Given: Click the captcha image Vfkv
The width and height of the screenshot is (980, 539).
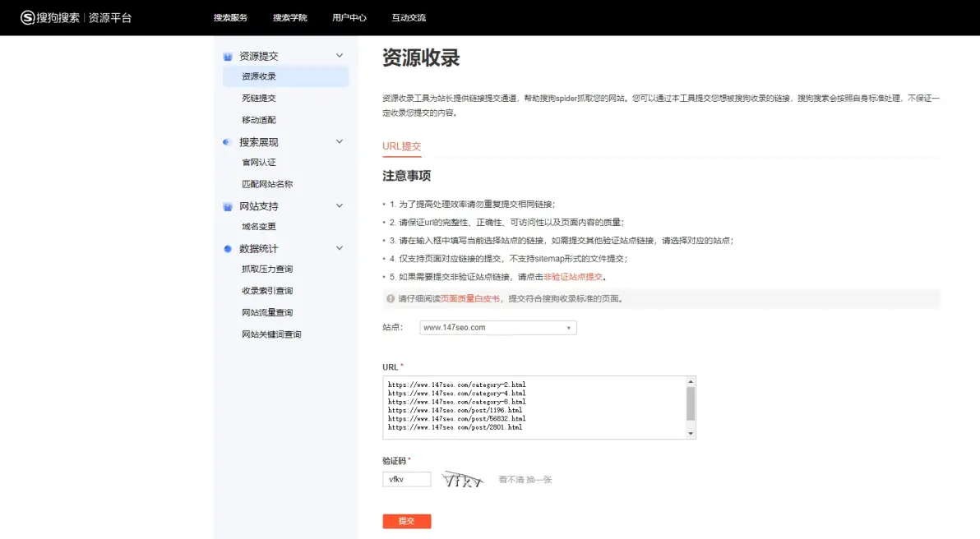Looking at the screenshot, I should [x=463, y=479].
